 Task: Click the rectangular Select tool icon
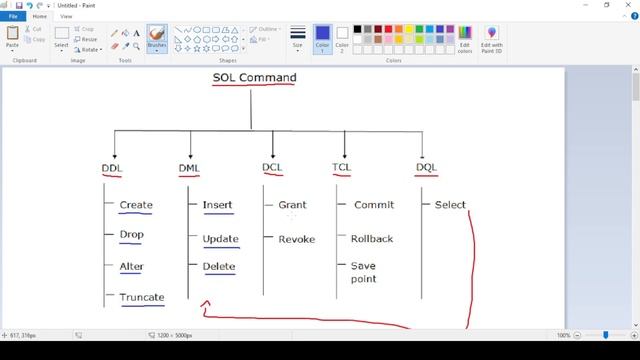tap(62, 33)
